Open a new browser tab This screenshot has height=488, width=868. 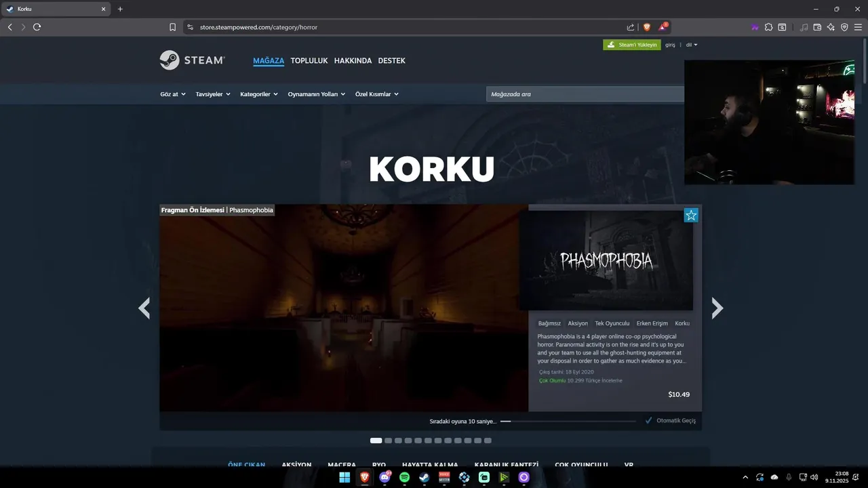click(120, 9)
